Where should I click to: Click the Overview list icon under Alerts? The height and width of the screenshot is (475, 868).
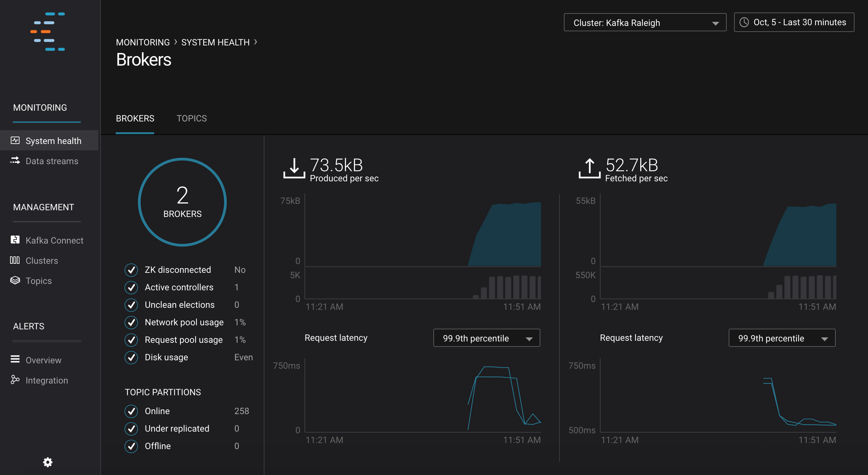pos(15,360)
